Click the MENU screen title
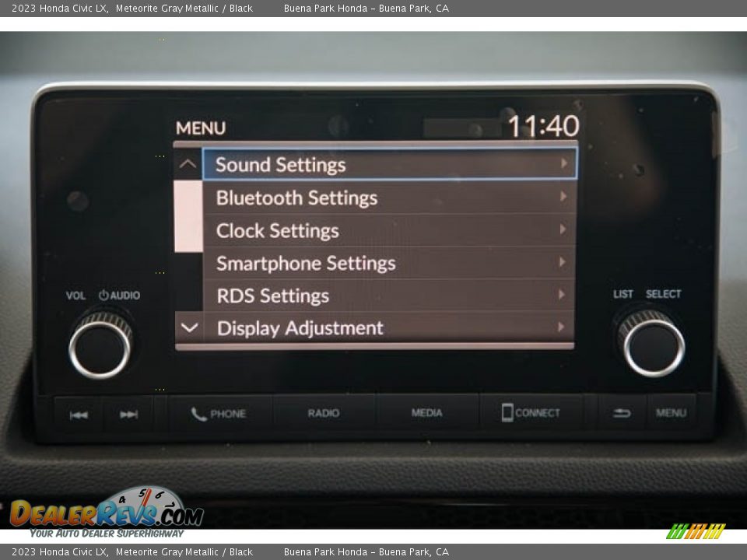Viewport: 747px width, 560px height. pyautogui.click(x=201, y=128)
